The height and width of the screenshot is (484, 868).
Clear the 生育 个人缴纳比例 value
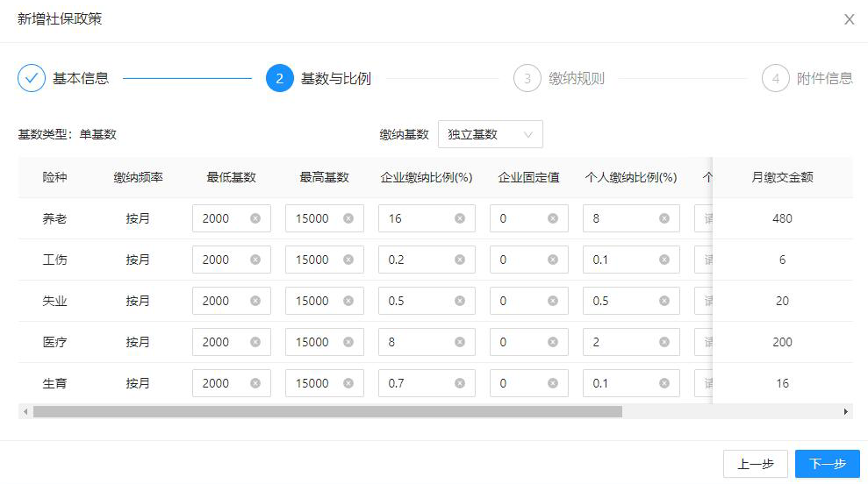[x=664, y=383]
